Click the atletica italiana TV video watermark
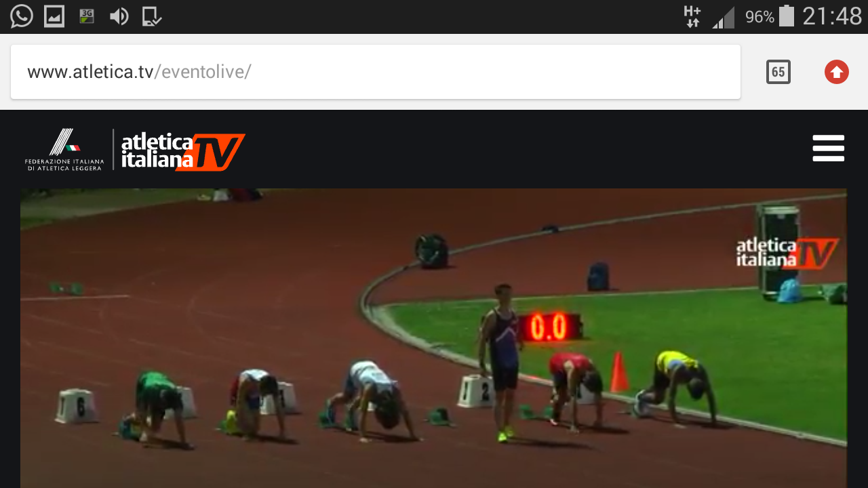The image size is (868, 488). [787, 253]
